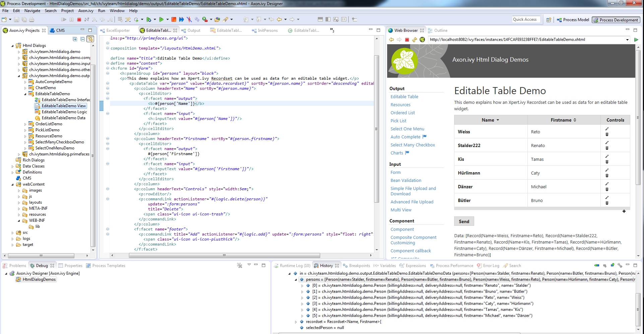The height and width of the screenshot is (334, 644).
Task: Delete the Kis row using trash icon
Action: point(607,162)
